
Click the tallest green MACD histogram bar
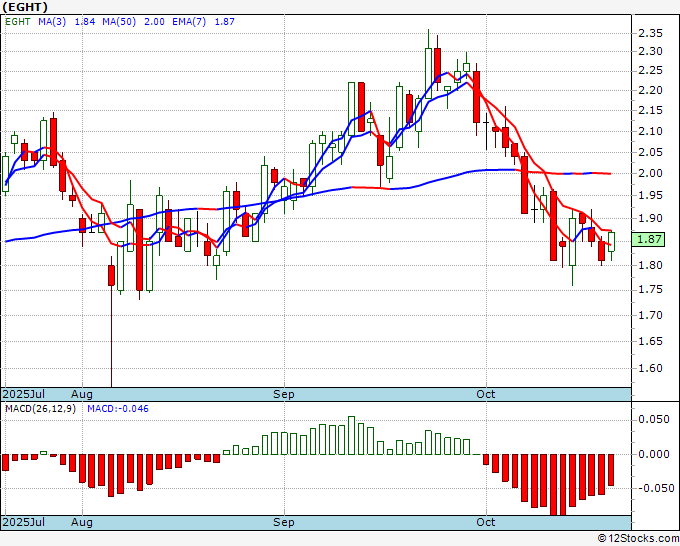351,435
